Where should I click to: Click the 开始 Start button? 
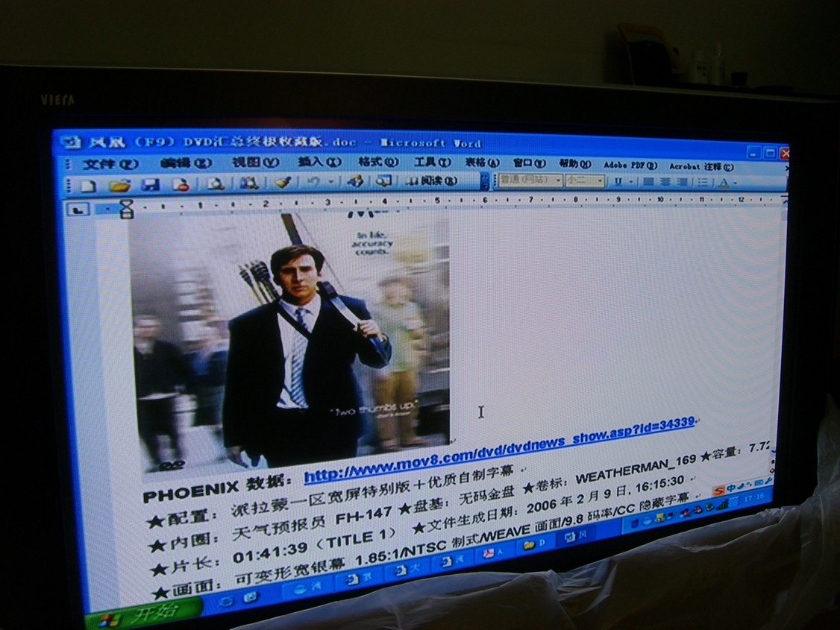pyautogui.click(x=142, y=617)
